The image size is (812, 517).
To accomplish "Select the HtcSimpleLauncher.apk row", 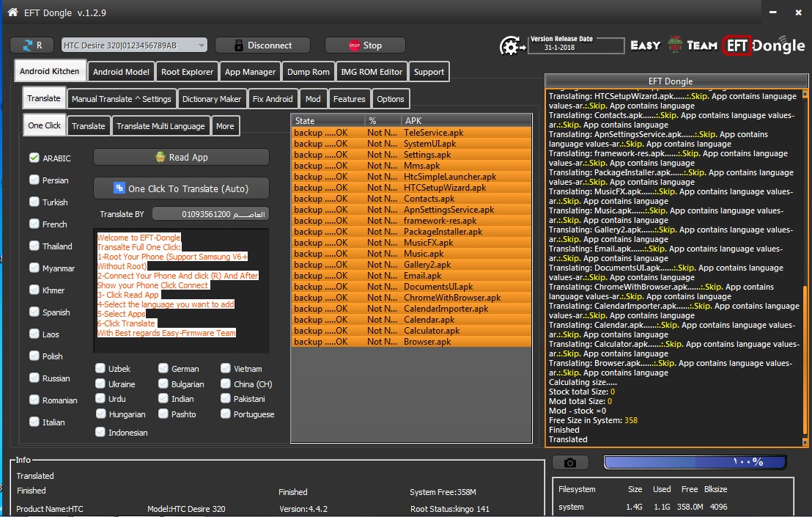I will click(412, 177).
